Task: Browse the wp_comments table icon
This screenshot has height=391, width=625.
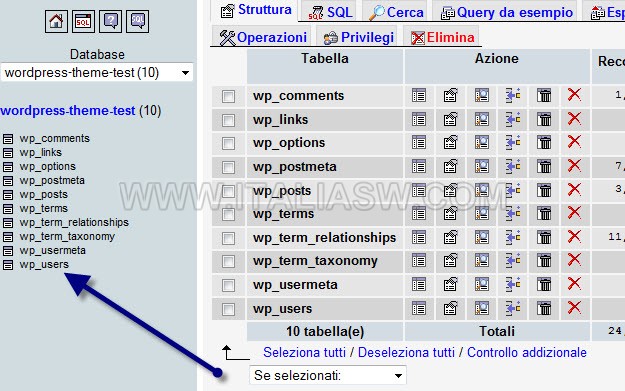Action: pyautogui.click(x=419, y=96)
